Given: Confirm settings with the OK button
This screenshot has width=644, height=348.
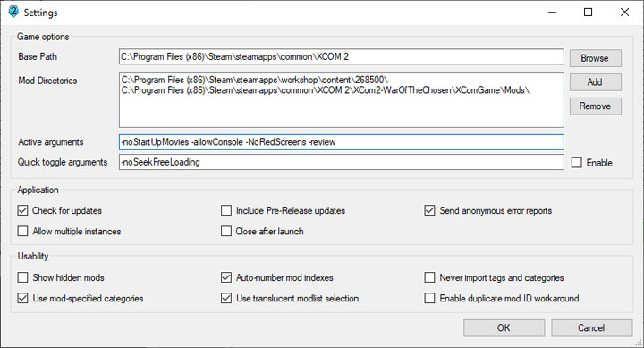Looking at the screenshot, I should (x=504, y=327).
